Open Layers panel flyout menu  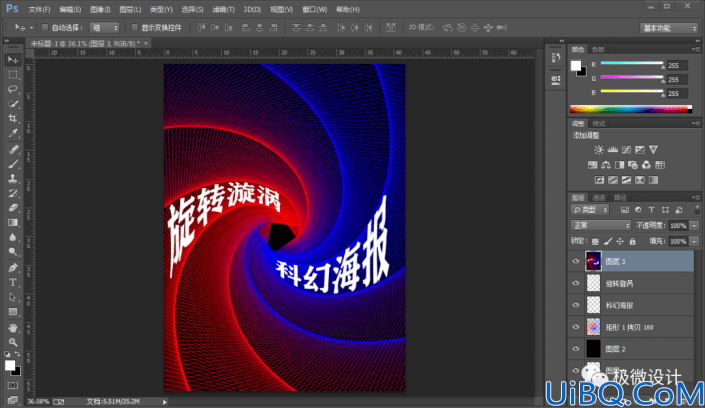pos(696,197)
